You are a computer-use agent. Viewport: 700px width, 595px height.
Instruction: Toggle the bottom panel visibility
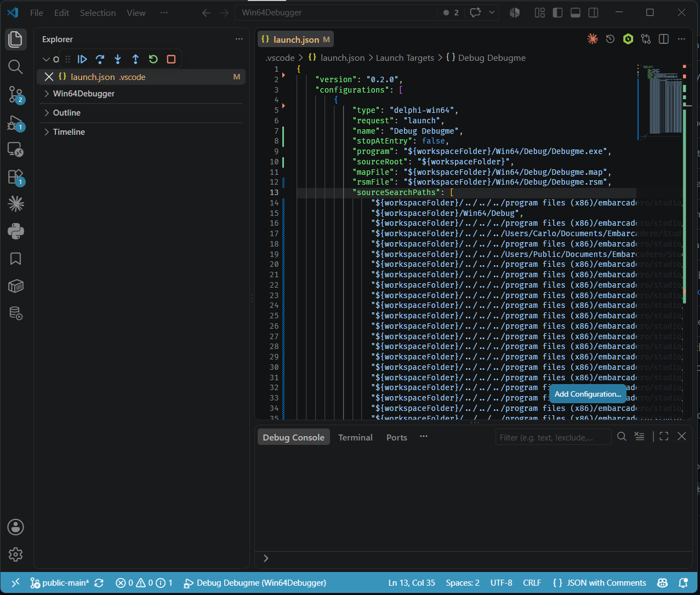575,13
